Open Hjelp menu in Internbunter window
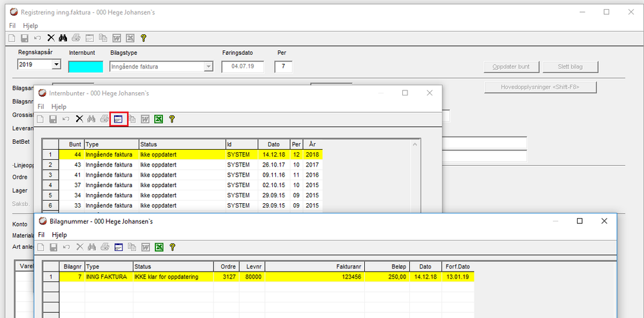This screenshot has width=644, height=318. click(x=59, y=106)
